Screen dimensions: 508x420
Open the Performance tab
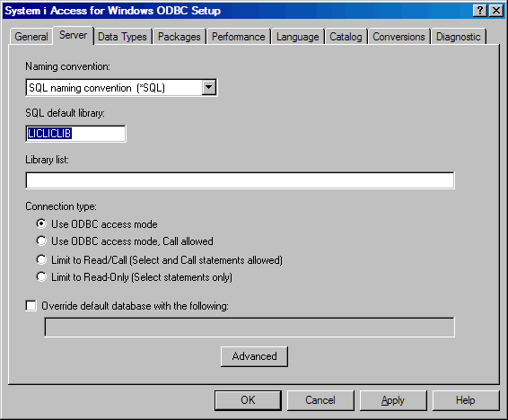(x=239, y=37)
